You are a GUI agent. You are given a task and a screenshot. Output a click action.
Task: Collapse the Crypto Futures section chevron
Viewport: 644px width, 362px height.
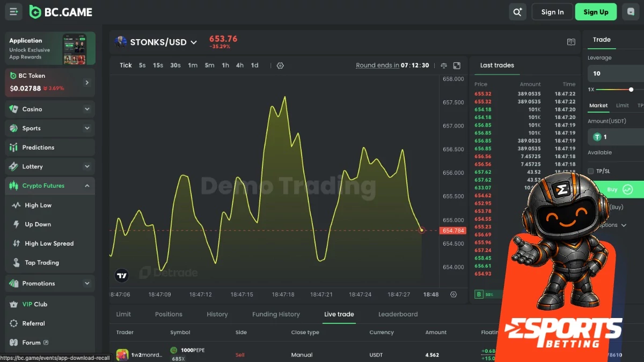pyautogui.click(x=87, y=186)
